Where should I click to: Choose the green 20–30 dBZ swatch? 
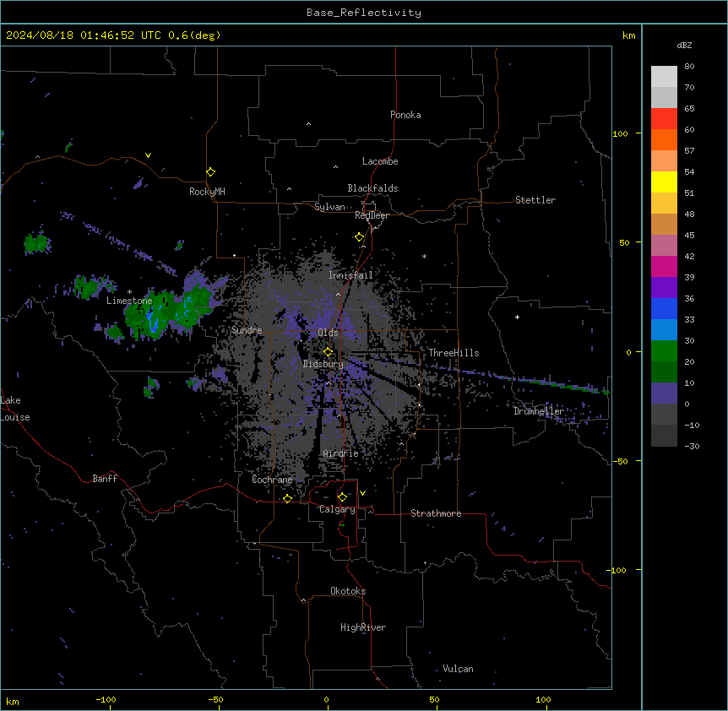point(664,351)
